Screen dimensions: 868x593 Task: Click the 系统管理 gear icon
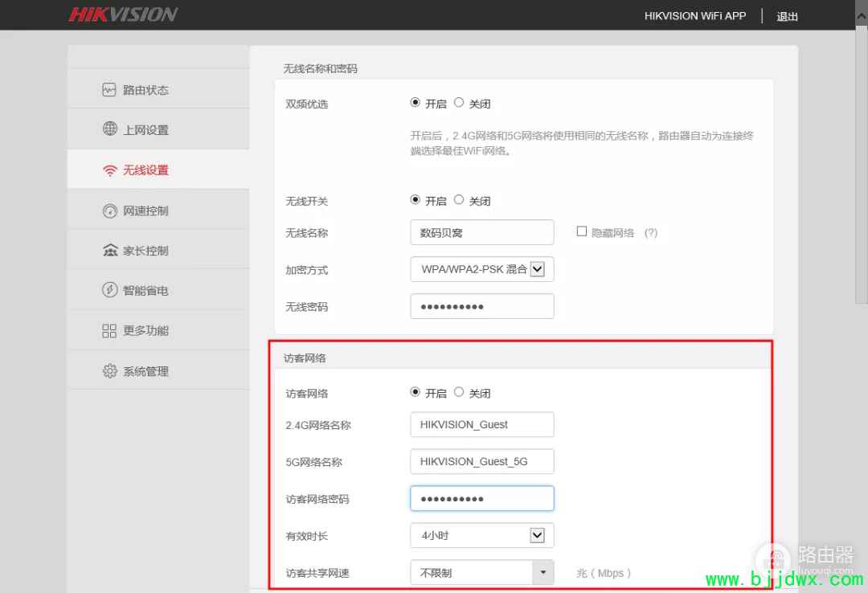coord(109,370)
